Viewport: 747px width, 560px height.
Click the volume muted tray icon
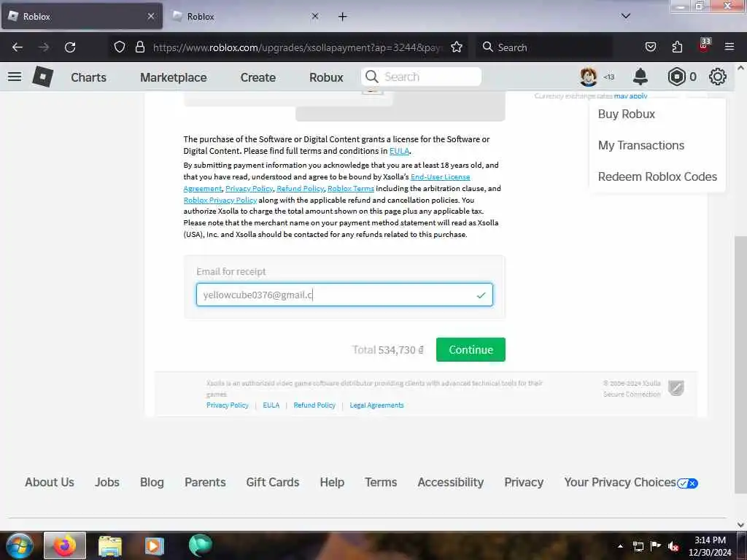pyautogui.click(x=673, y=546)
